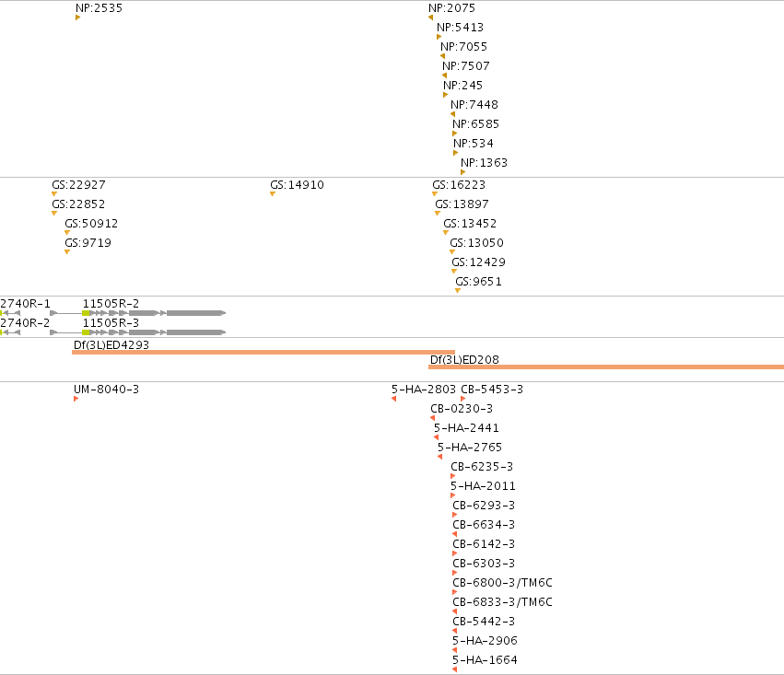Click the arrow marker below CB-0230-3
Screen dimensions: 784x675
(x=432, y=418)
